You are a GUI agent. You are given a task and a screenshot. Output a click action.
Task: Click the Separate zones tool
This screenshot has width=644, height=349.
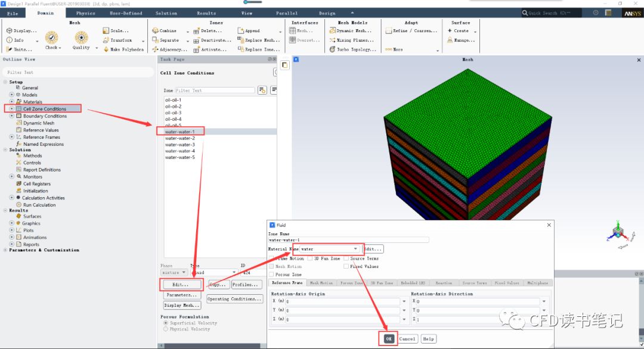166,40
